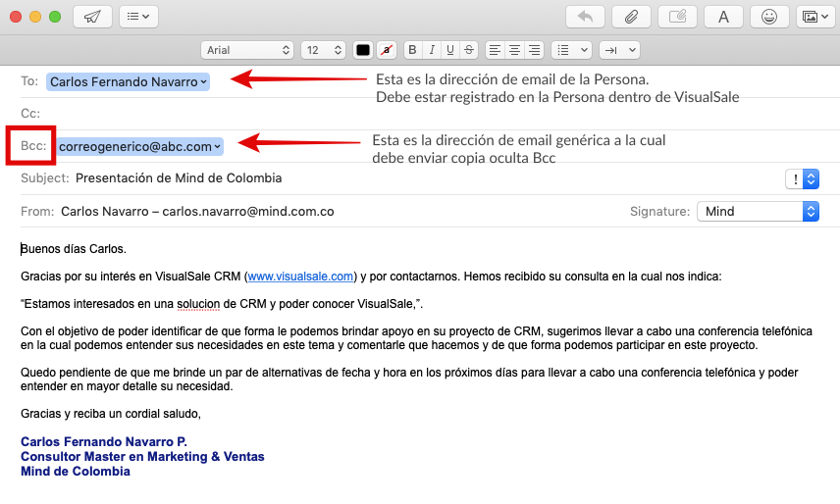Open the photo browser dropdown
840x504 pixels.
click(x=815, y=17)
